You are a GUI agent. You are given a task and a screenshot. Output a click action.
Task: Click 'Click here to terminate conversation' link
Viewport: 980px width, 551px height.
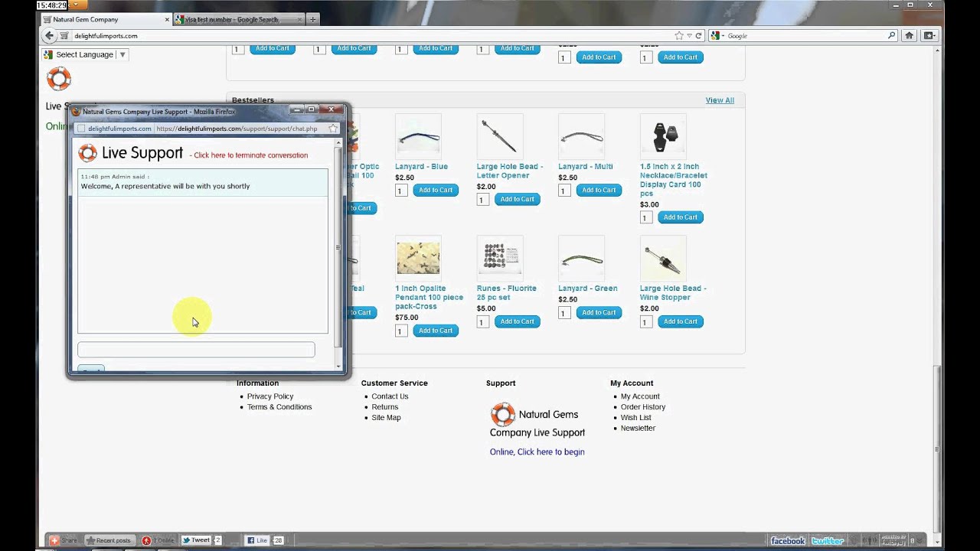coord(250,155)
